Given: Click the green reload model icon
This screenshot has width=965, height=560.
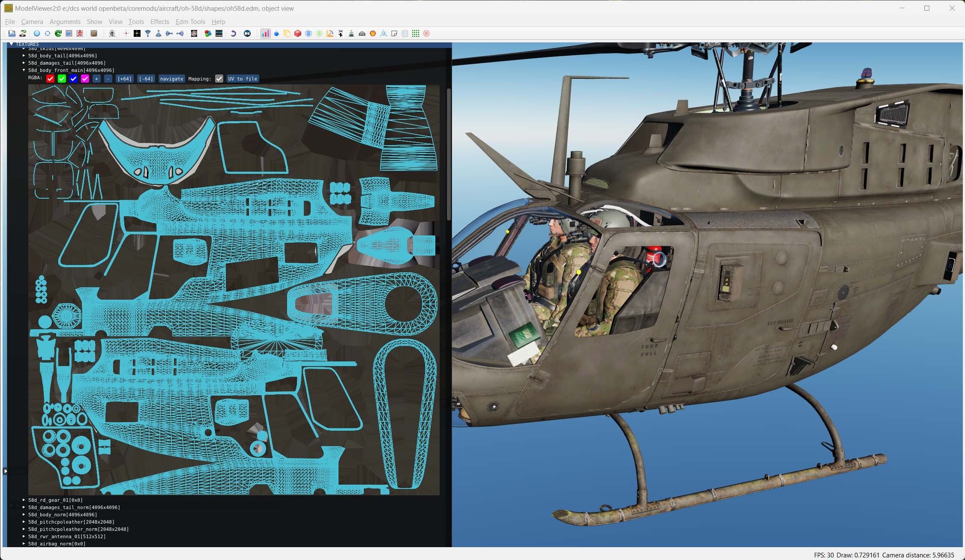Looking at the screenshot, I should click(58, 33).
